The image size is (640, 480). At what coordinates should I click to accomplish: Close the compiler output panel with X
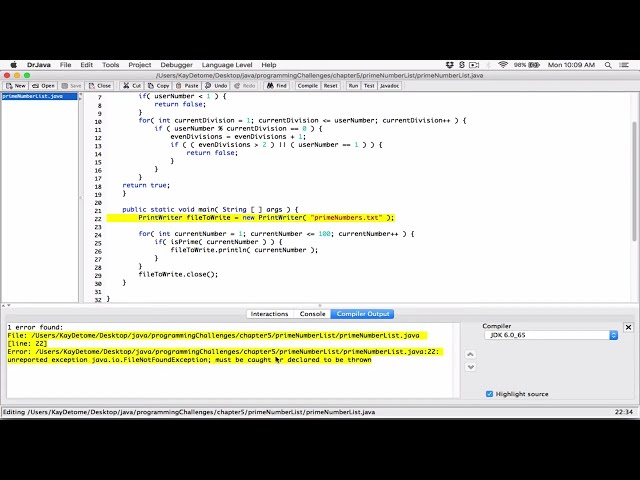pos(628,327)
